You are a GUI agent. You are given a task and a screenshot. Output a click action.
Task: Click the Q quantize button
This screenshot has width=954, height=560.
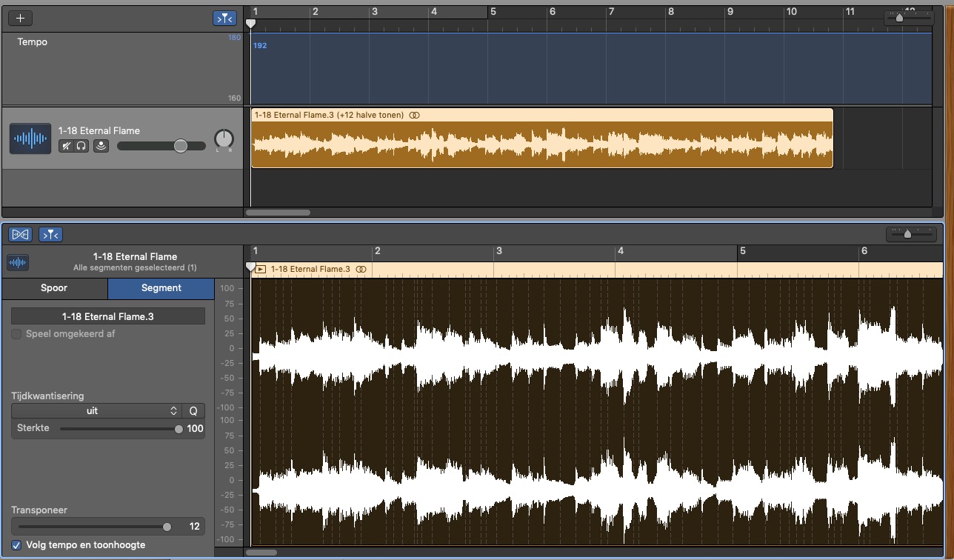(x=193, y=410)
